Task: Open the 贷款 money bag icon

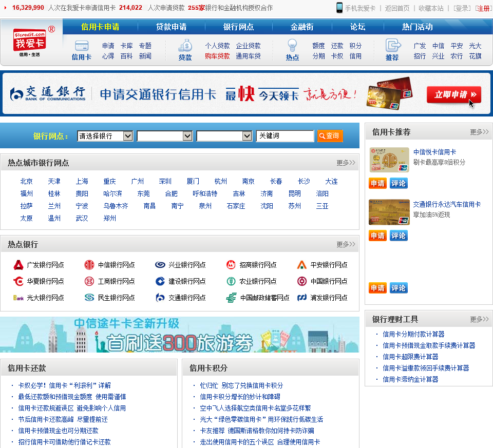Action: pyautogui.click(x=185, y=46)
